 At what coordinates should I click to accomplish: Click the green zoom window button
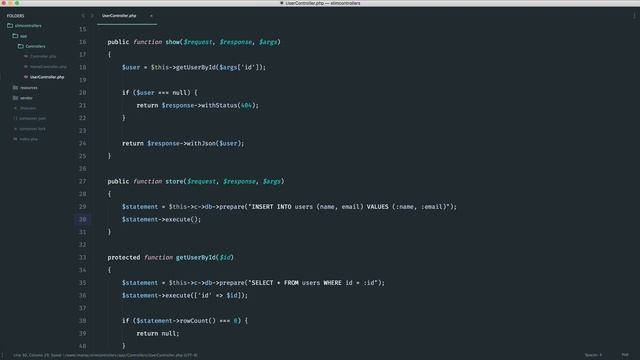[17, 3]
